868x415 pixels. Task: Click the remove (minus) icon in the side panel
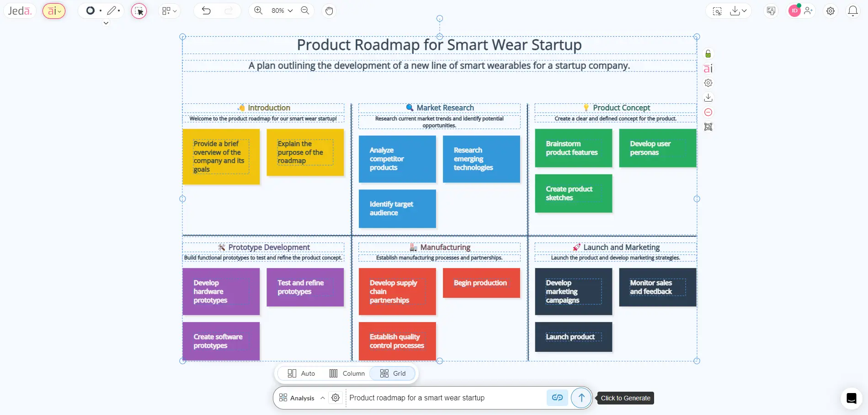click(x=708, y=112)
